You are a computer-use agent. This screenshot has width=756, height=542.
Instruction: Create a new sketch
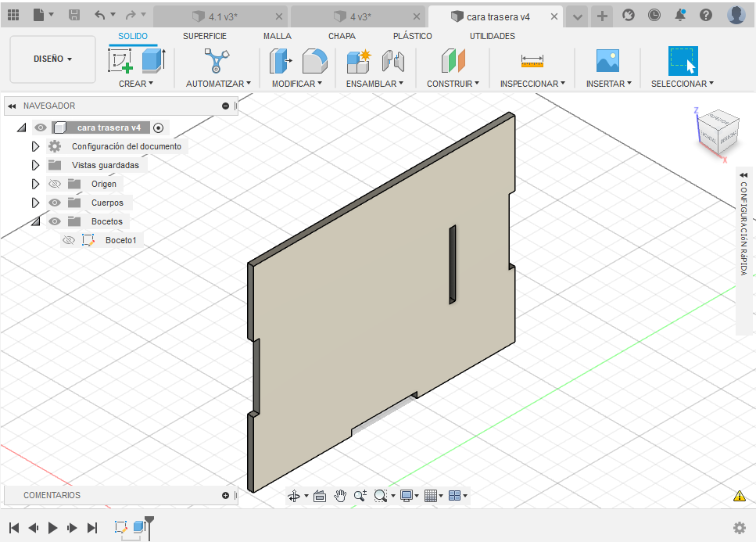120,60
